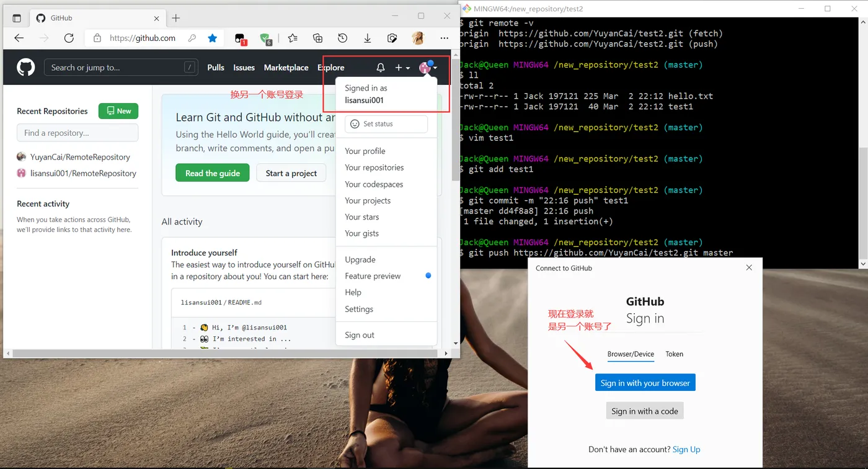Click Set status in user menu
This screenshot has width=868, height=469.
point(386,124)
